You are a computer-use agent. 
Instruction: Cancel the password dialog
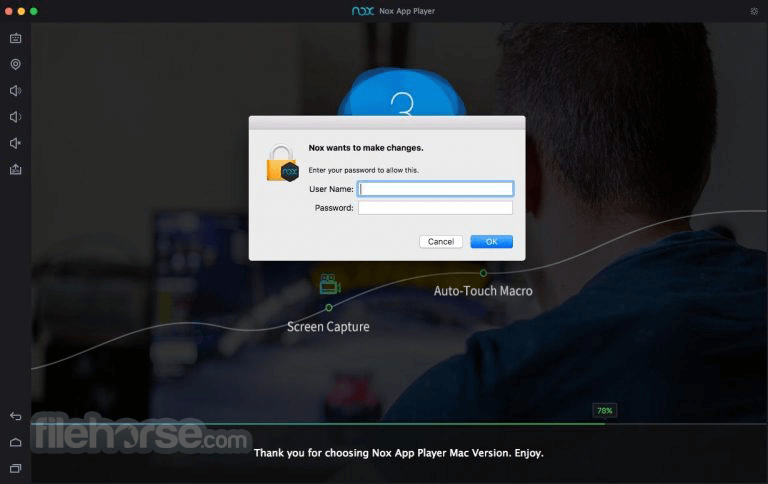441,242
